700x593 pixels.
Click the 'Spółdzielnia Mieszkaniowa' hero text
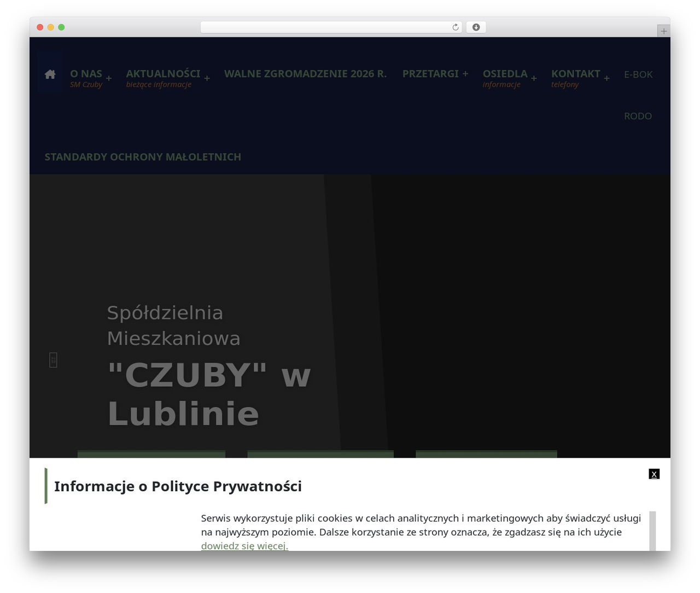pos(173,325)
